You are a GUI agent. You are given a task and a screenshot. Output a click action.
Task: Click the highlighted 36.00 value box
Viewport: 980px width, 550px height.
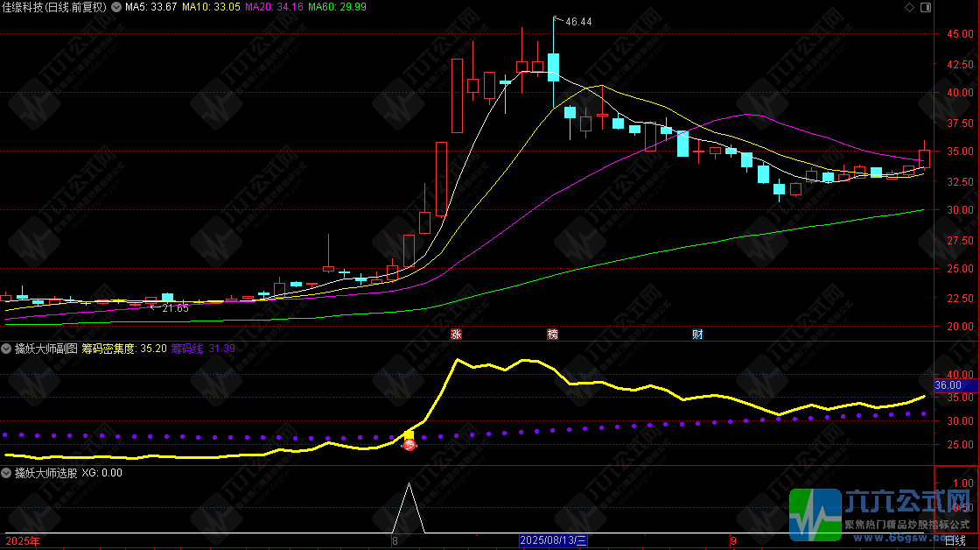pyautogui.click(x=955, y=385)
